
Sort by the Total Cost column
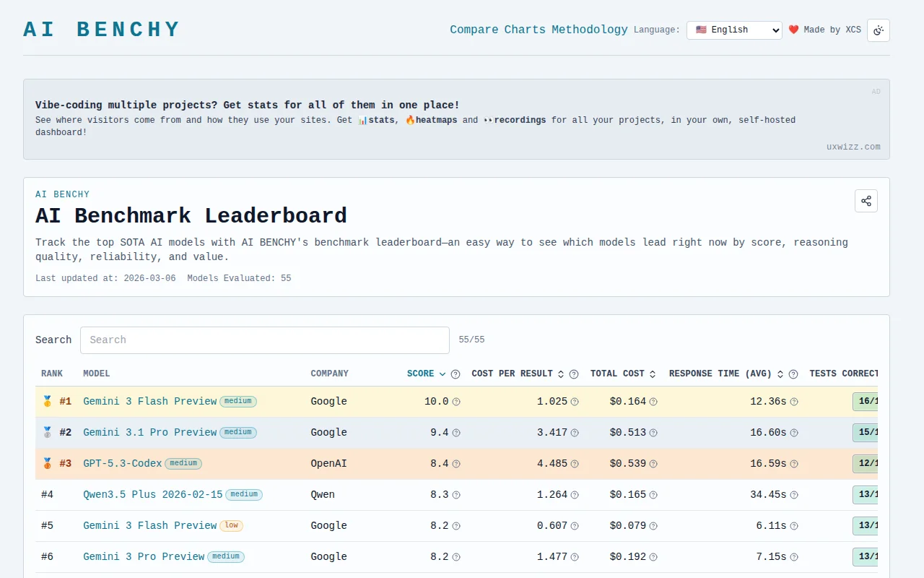[x=623, y=374]
